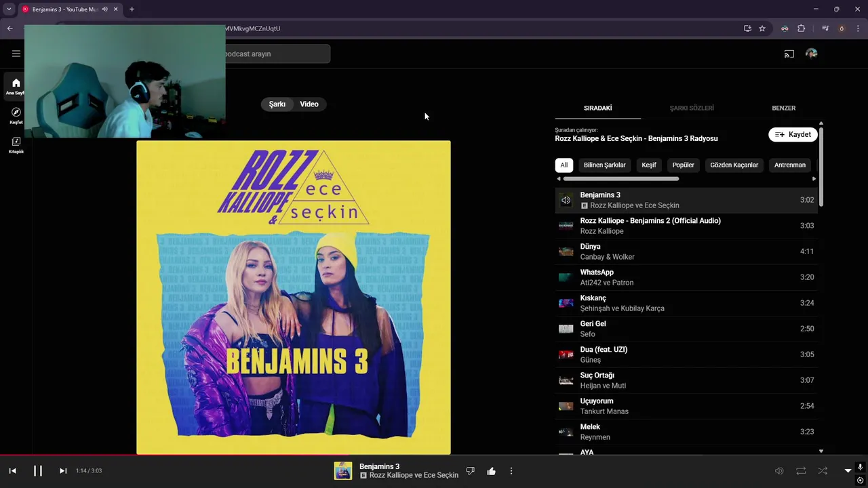Viewport: 868px width, 488px height.
Task: Select the All filter chip
Action: click(x=564, y=165)
